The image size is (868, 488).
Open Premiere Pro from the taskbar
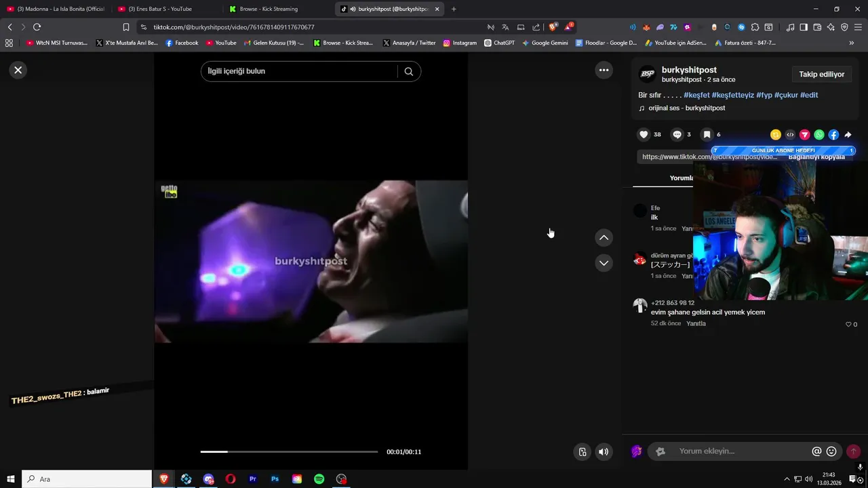(x=253, y=479)
